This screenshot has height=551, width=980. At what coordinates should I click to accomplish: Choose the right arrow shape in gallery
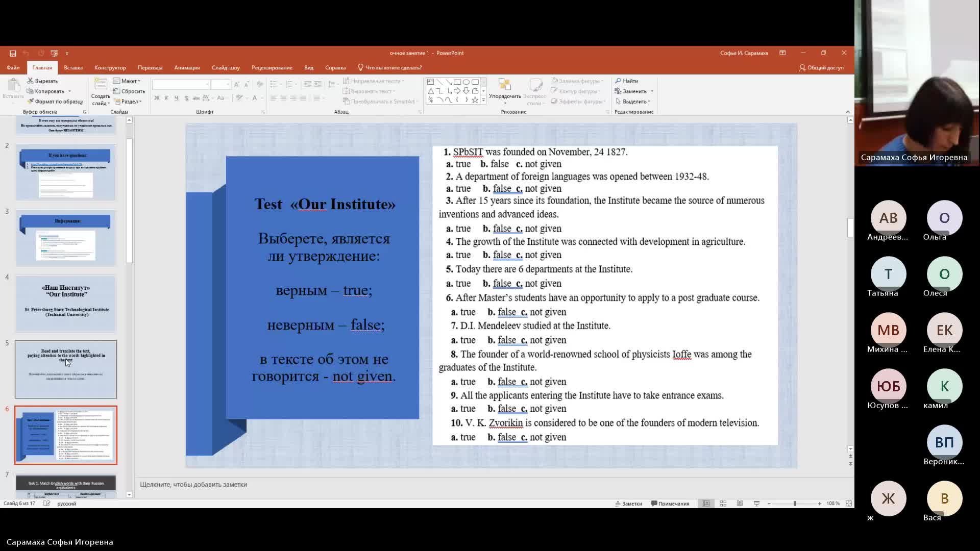[x=457, y=91]
